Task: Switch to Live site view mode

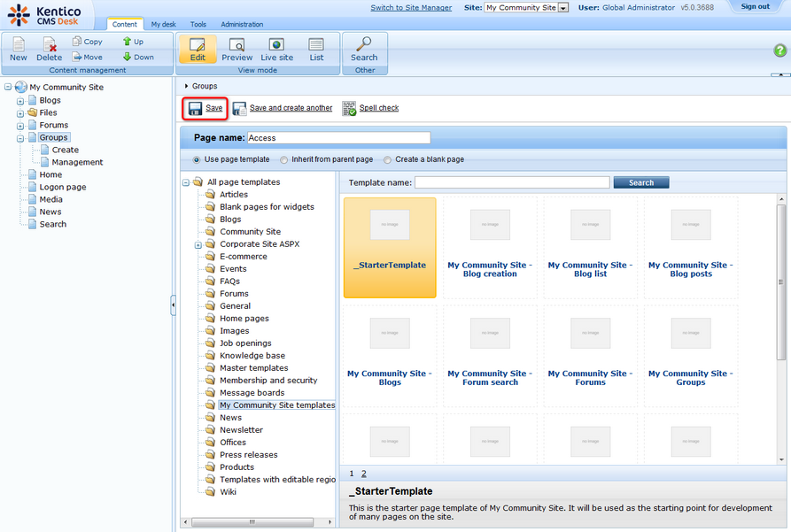Action: click(276, 49)
